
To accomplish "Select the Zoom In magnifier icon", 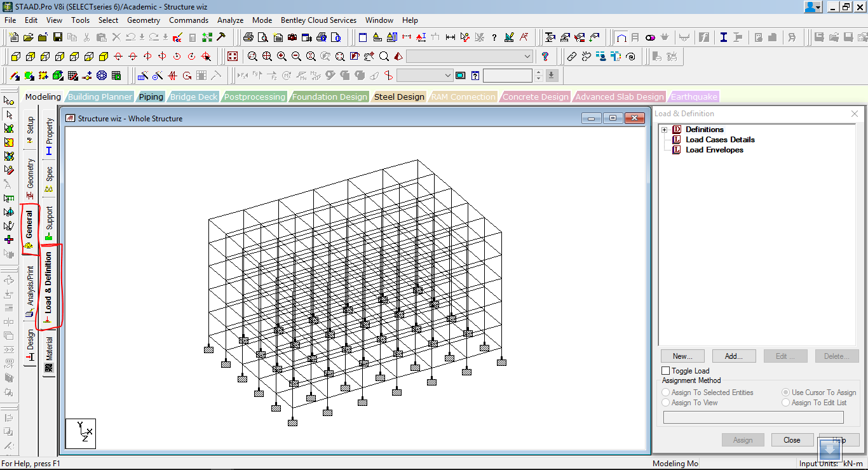I will 281,56.
